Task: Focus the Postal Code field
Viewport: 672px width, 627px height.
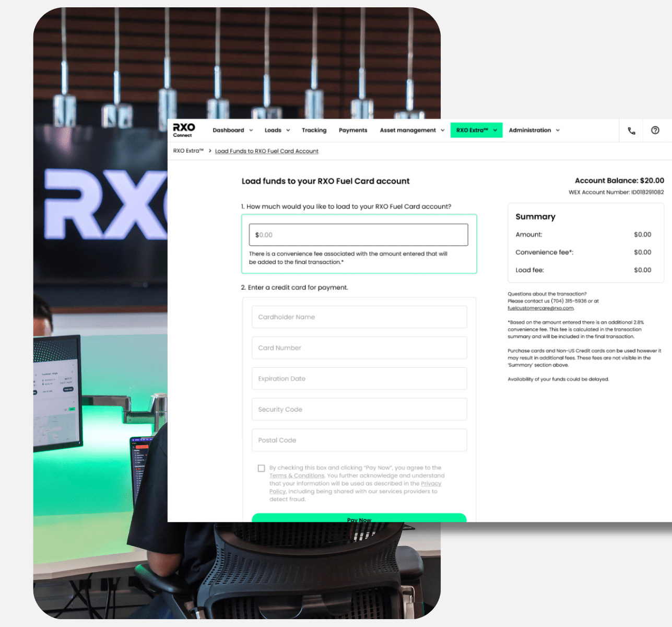Action: click(359, 440)
